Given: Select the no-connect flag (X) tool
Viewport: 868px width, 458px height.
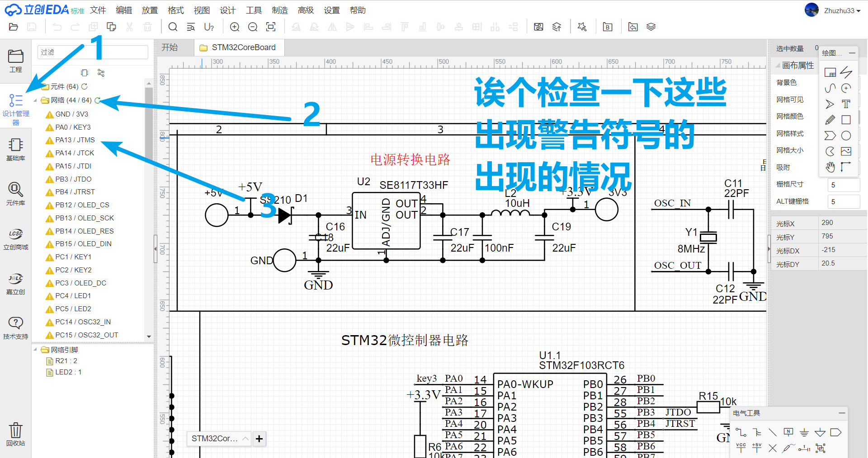Looking at the screenshot, I should [773, 449].
